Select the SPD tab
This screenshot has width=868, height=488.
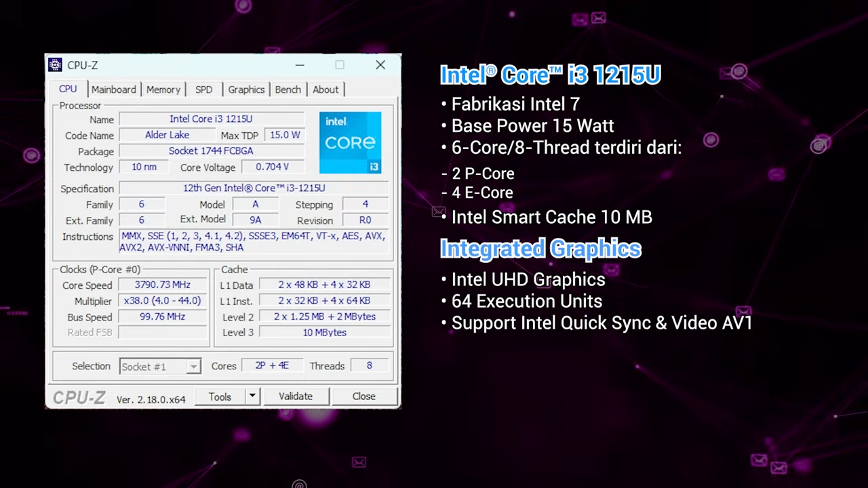pos(203,89)
